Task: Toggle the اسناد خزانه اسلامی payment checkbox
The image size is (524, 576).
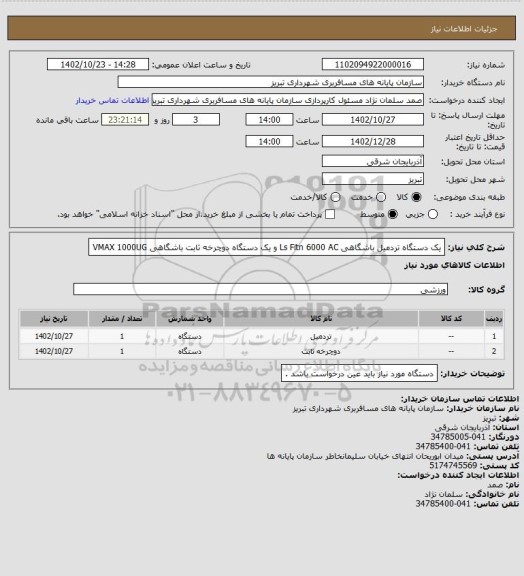Action: pos(330,214)
